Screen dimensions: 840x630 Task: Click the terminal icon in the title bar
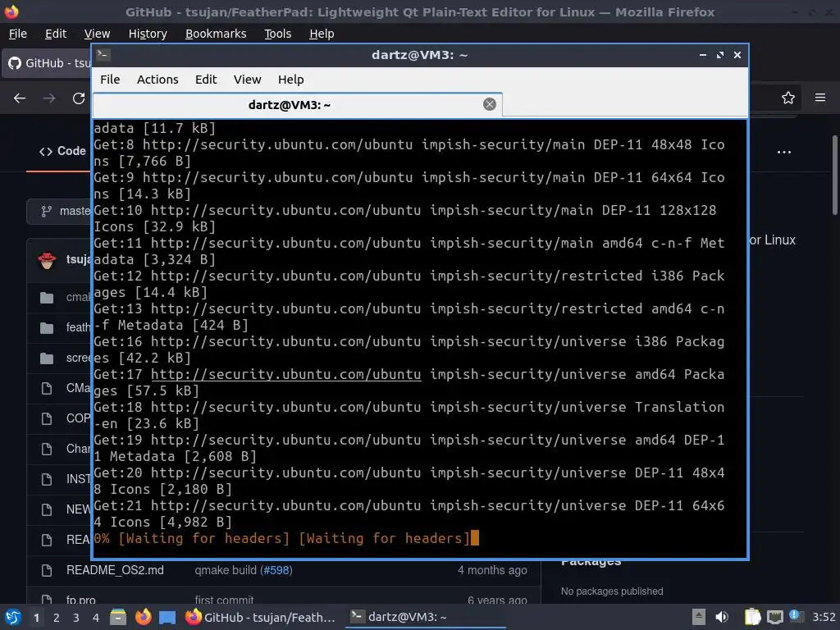pos(103,55)
